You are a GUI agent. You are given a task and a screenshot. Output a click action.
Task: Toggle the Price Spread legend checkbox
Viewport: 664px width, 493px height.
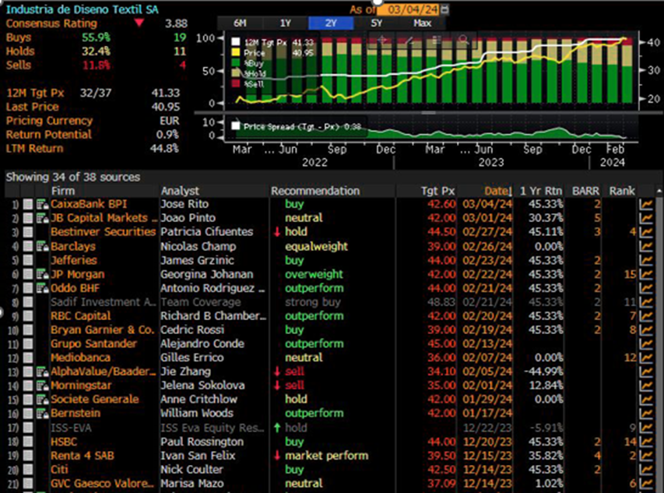coord(235,126)
